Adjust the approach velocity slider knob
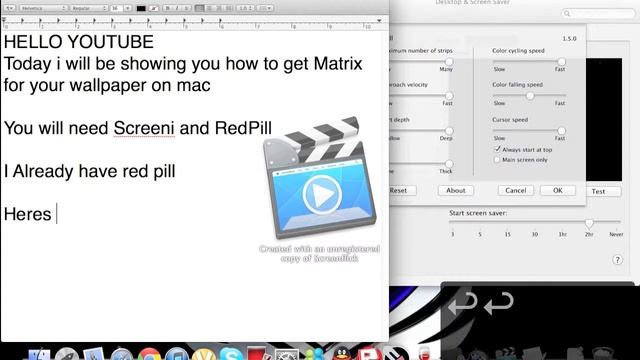The height and width of the screenshot is (360, 640). pos(449,96)
